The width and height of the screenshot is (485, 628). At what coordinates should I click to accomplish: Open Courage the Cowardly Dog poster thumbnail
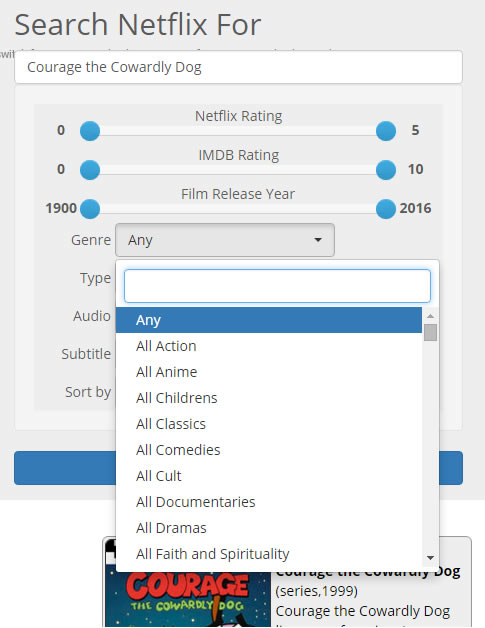(x=188, y=599)
